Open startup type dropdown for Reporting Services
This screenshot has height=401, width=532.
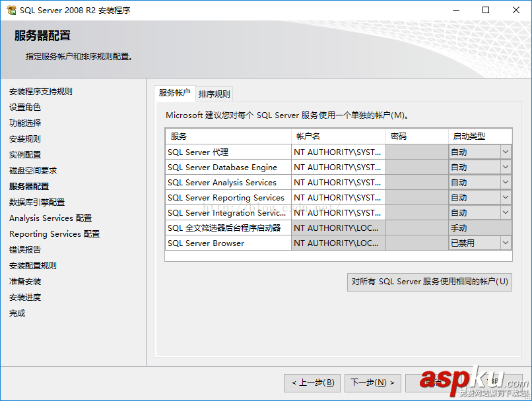506,197
